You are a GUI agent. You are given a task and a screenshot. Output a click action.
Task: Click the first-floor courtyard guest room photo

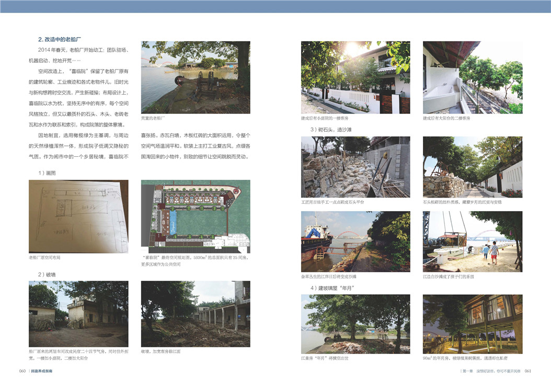pyautogui.click(x=355, y=77)
